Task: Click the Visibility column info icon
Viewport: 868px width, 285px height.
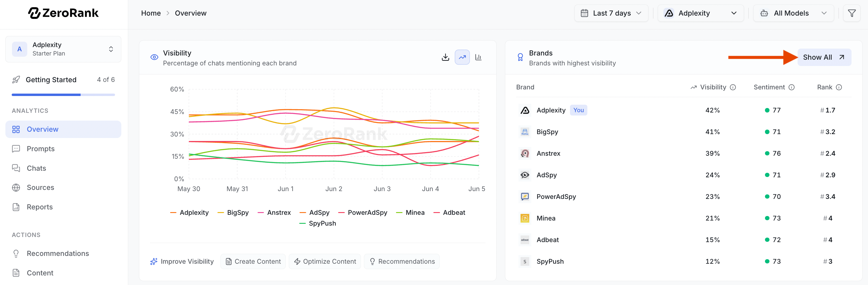Action: (733, 87)
